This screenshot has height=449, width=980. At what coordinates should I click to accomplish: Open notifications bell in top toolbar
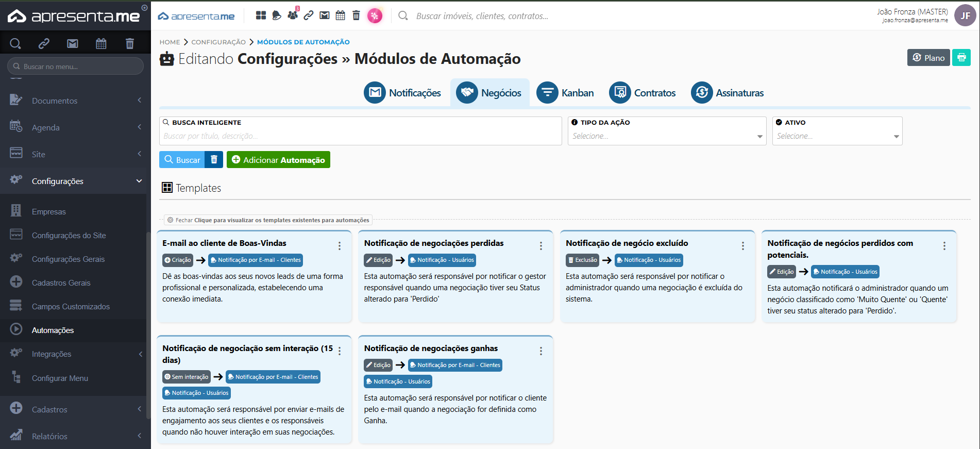pos(277,15)
